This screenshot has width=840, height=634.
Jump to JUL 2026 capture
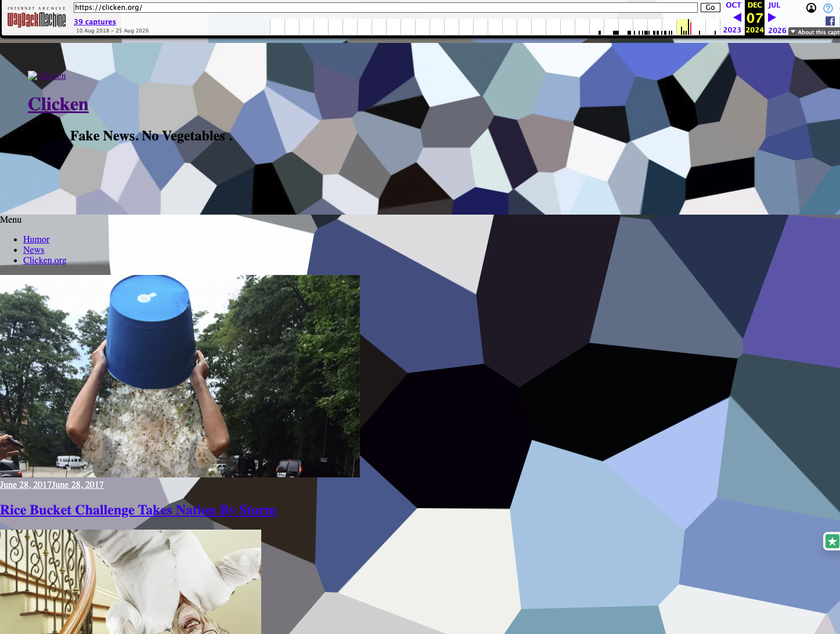pos(777,17)
